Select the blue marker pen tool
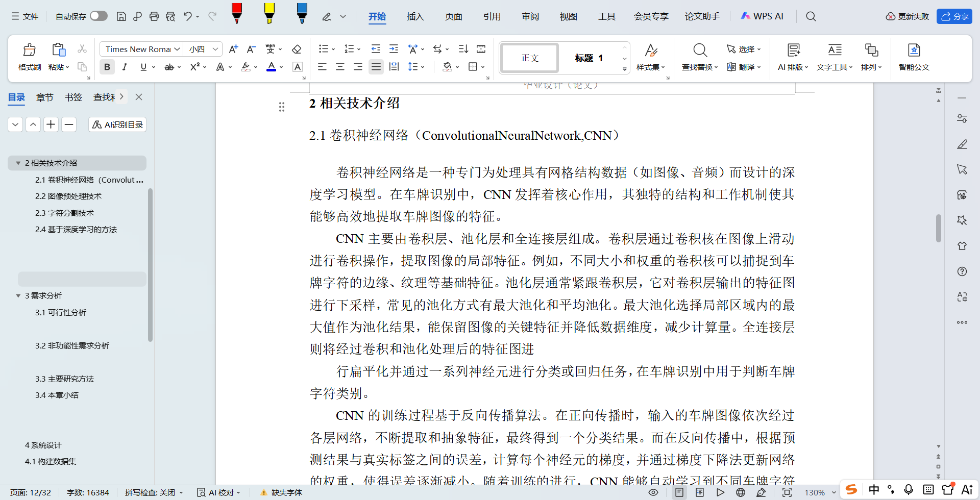Image resolution: width=980 pixels, height=500 pixels. [302, 13]
